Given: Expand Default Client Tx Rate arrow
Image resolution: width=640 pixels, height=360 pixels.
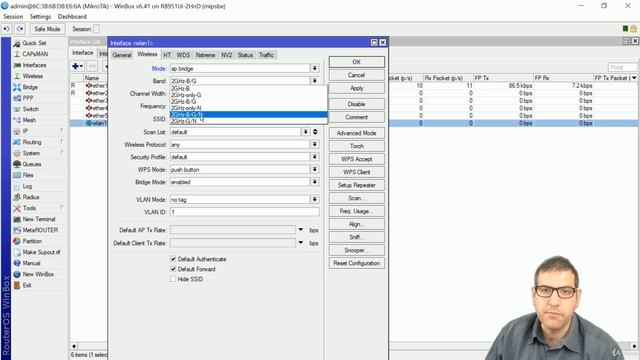Looking at the screenshot, I should point(301,242).
